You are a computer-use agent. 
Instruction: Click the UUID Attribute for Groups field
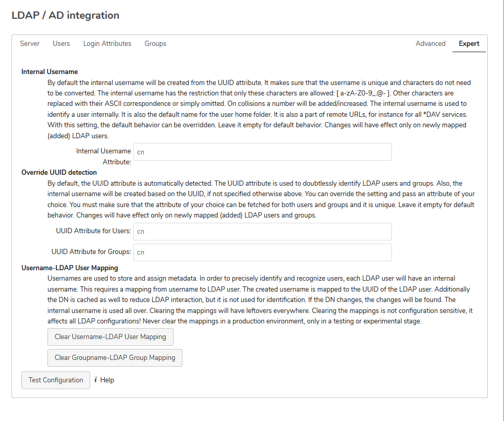pos(262,252)
